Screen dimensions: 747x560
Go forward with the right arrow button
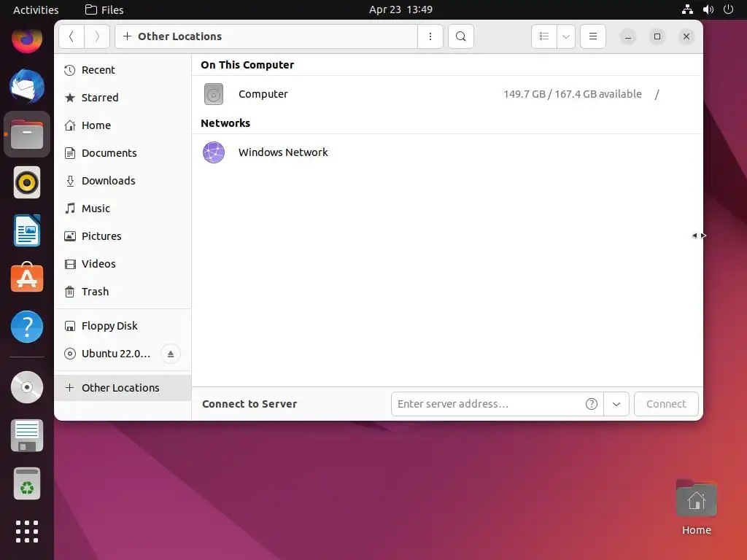tap(97, 36)
